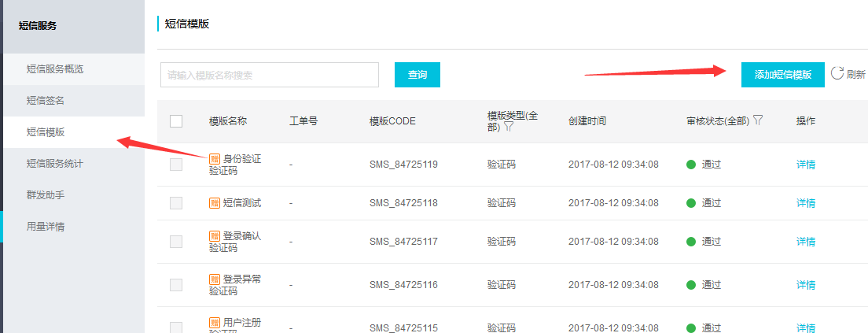Click the 添加短信模版 button
Viewport: 868px width, 333px height.
coord(782,74)
